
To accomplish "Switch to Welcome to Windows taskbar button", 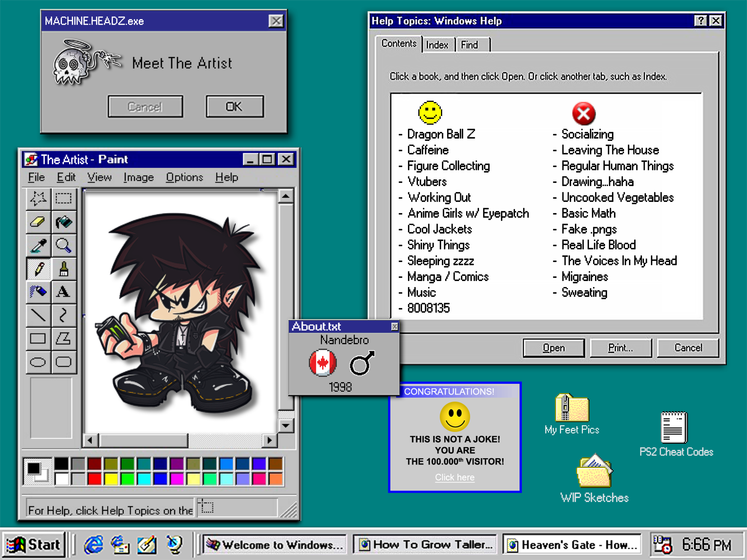I will (x=275, y=544).
